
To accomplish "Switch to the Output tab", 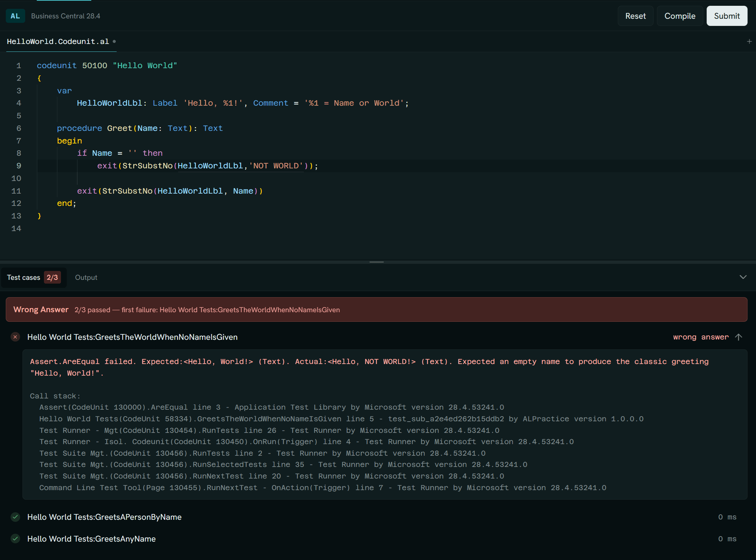I will point(86,277).
